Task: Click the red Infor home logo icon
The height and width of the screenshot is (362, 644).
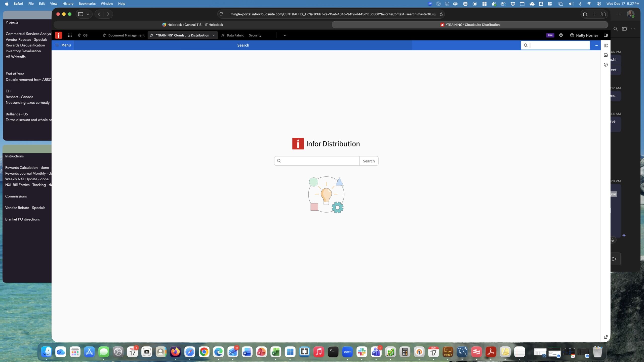Action: pyautogui.click(x=58, y=35)
